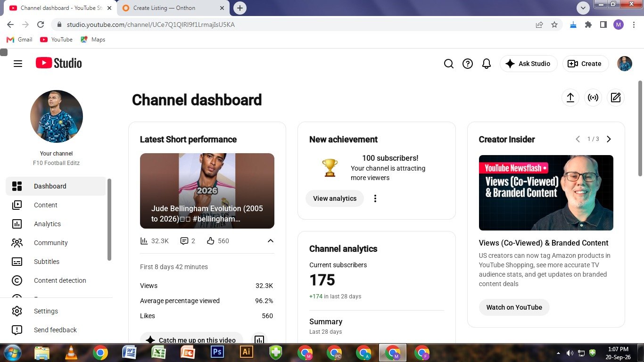The width and height of the screenshot is (644, 362).
Task: Click the comments icon showing 2
Action: 184,241
